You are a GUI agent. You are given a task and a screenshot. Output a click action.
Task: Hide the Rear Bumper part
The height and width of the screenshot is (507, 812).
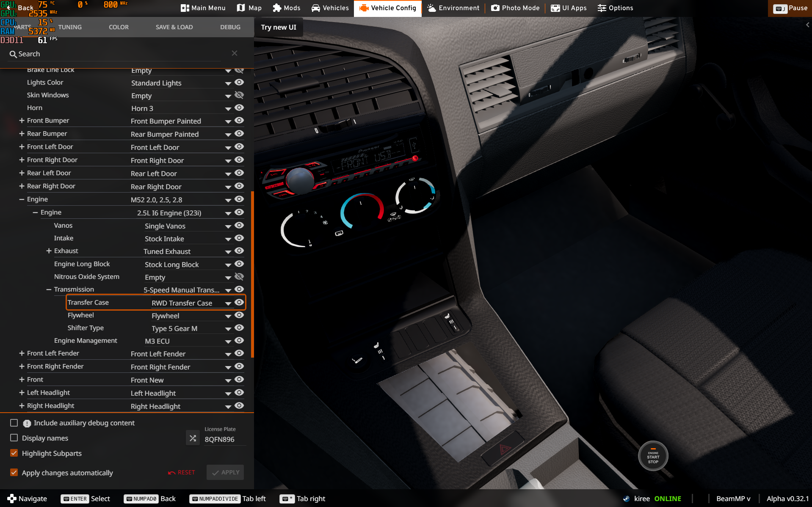tap(239, 133)
